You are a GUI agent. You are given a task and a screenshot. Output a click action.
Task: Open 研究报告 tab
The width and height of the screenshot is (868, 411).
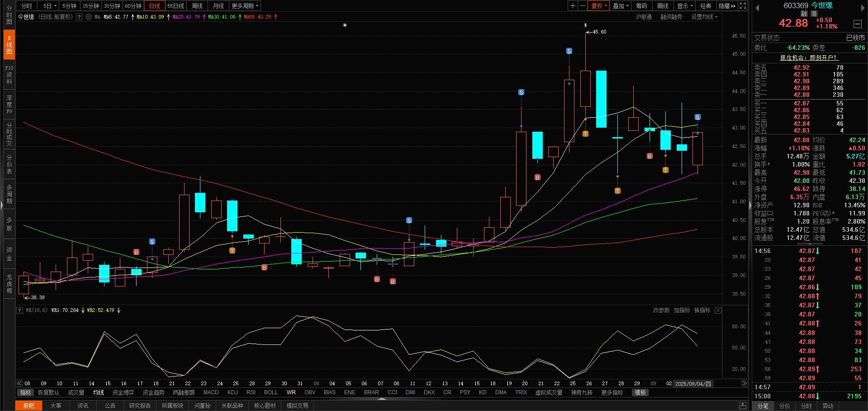tap(140, 406)
